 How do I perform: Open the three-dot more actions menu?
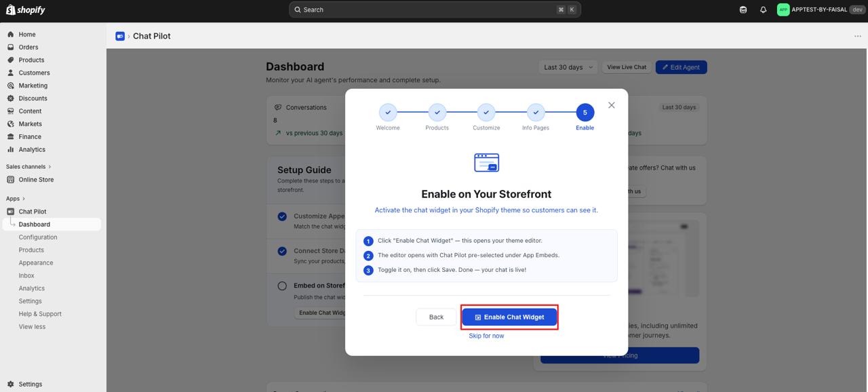pos(858,36)
